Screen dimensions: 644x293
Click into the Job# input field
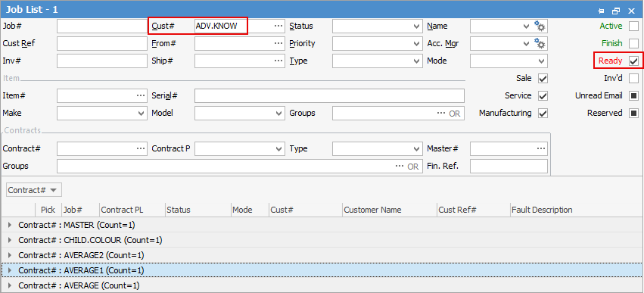102,26
